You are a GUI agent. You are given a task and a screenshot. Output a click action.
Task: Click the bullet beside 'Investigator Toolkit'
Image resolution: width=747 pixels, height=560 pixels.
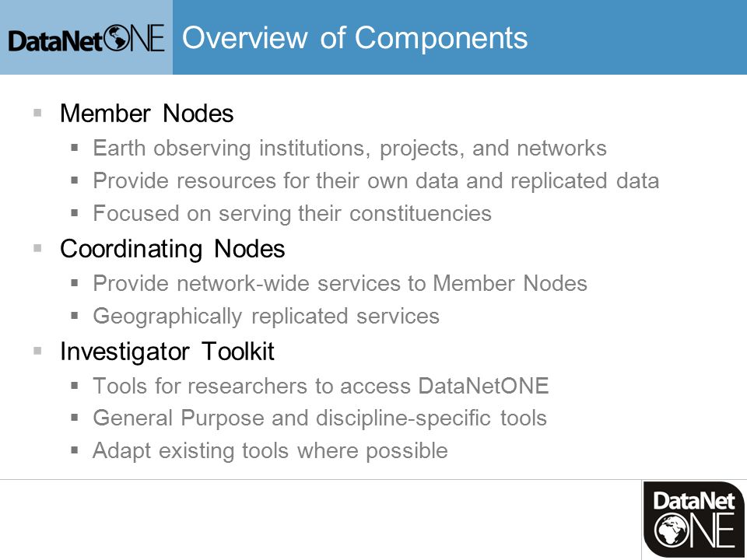point(37,351)
